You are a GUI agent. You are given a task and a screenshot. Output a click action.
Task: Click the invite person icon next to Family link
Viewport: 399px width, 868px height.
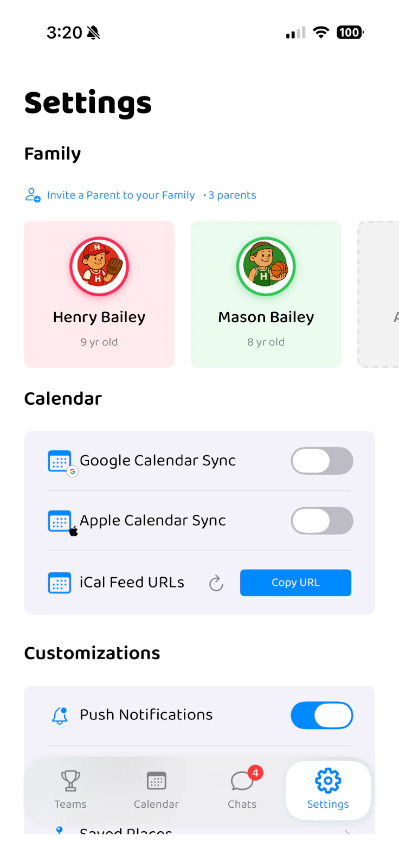[x=33, y=195]
